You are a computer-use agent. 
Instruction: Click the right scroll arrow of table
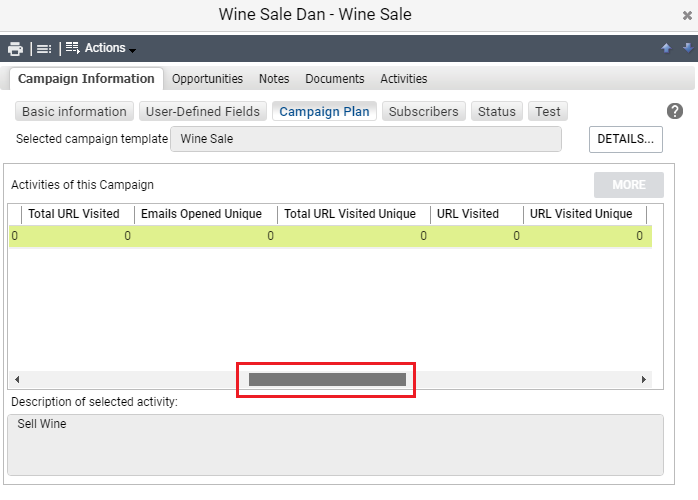pyautogui.click(x=644, y=379)
